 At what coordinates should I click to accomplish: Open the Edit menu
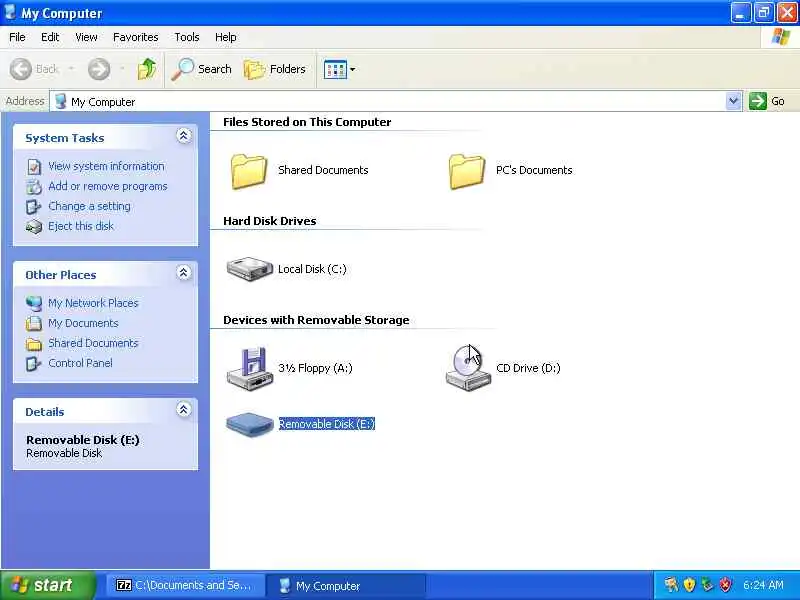[50, 37]
